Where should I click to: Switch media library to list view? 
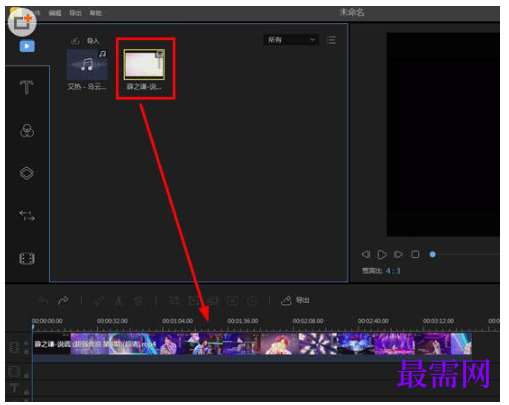(331, 40)
